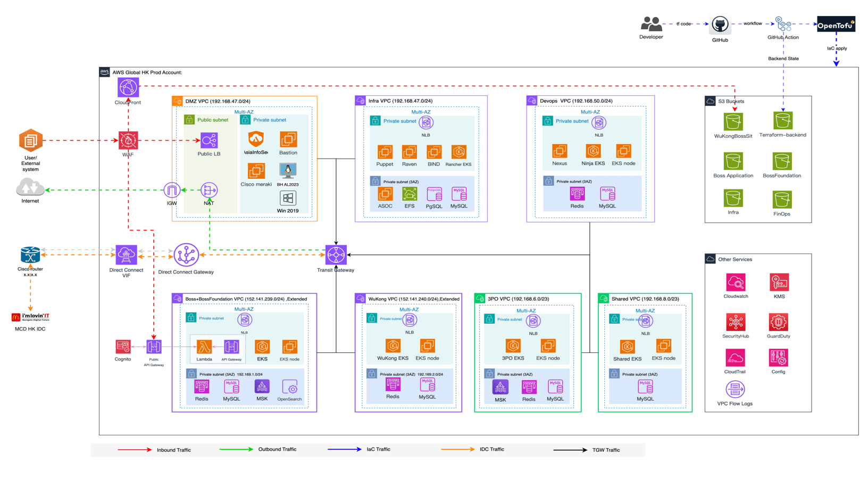This screenshot has width=868, height=479.
Task: Select the FinOps S3 bucket
Action: coord(782,200)
